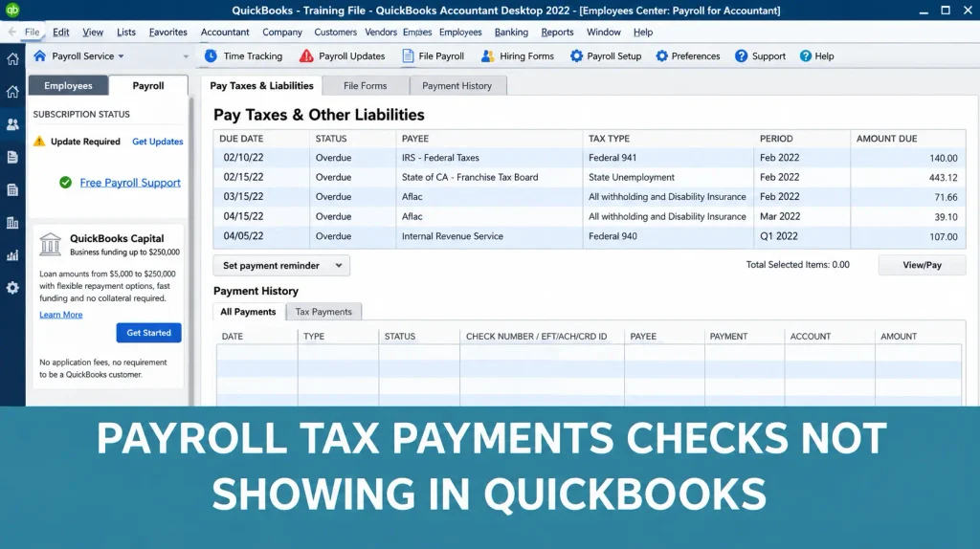980x549 pixels.
Task: Open the Hiring Forms people icon
Action: pyautogui.click(x=487, y=55)
